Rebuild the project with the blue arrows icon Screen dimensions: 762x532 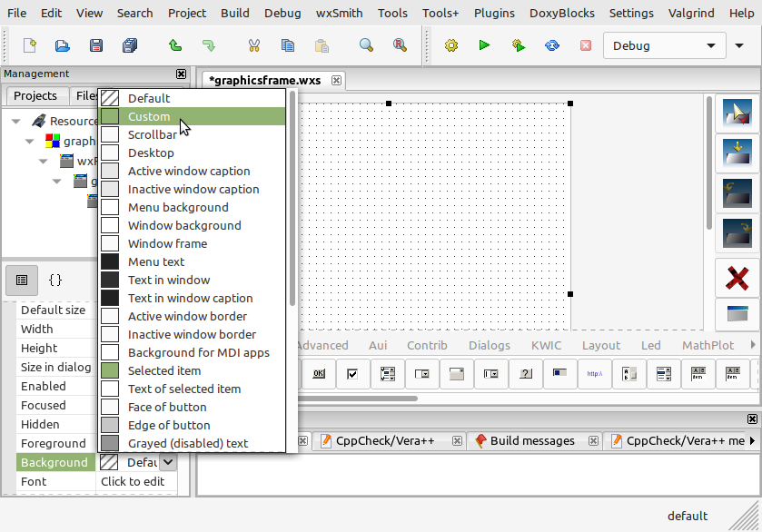point(552,45)
